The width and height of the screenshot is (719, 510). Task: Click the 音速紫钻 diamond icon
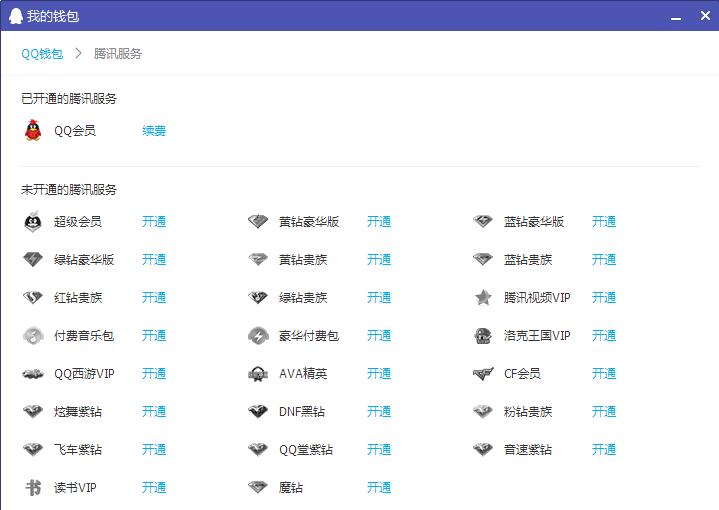click(x=483, y=450)
